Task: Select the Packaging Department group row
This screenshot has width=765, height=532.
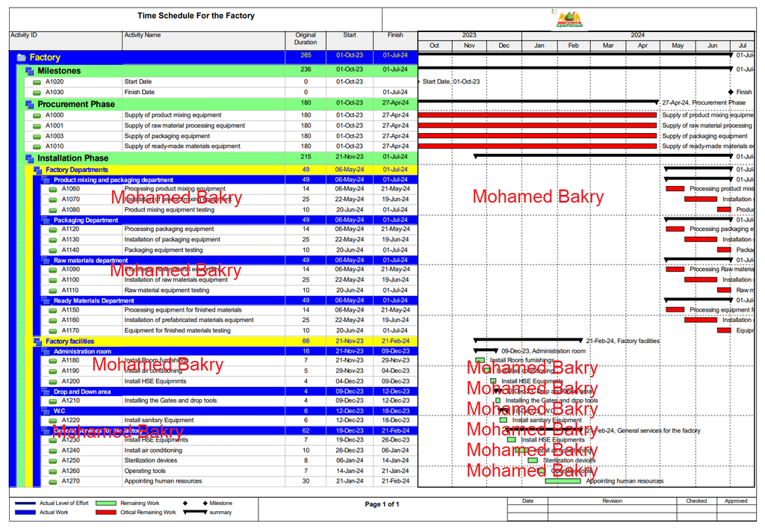Action: [229, 220]
